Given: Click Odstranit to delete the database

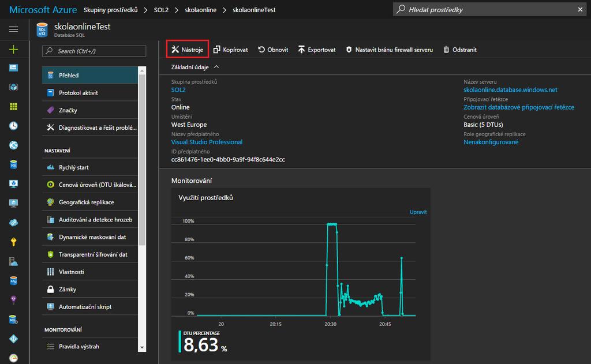Looking at the screenshot, I should point(460,50).
